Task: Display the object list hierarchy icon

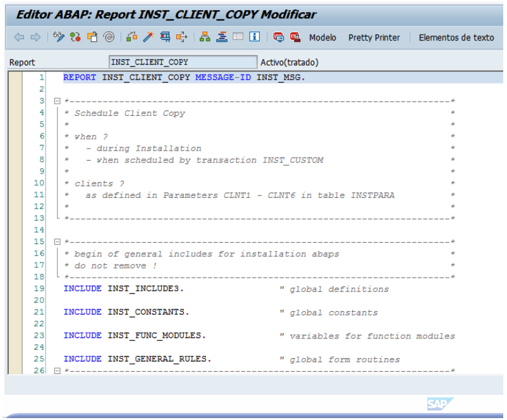Action: [205, 37]
